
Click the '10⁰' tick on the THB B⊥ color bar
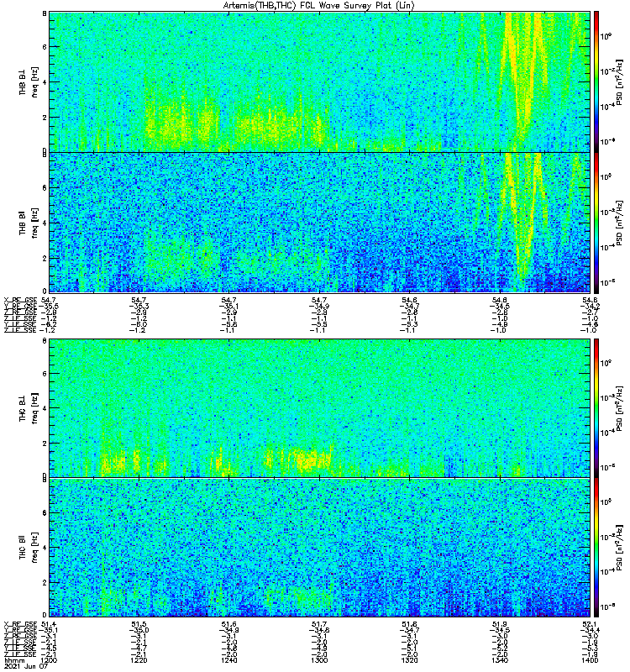tap(606, 36)
